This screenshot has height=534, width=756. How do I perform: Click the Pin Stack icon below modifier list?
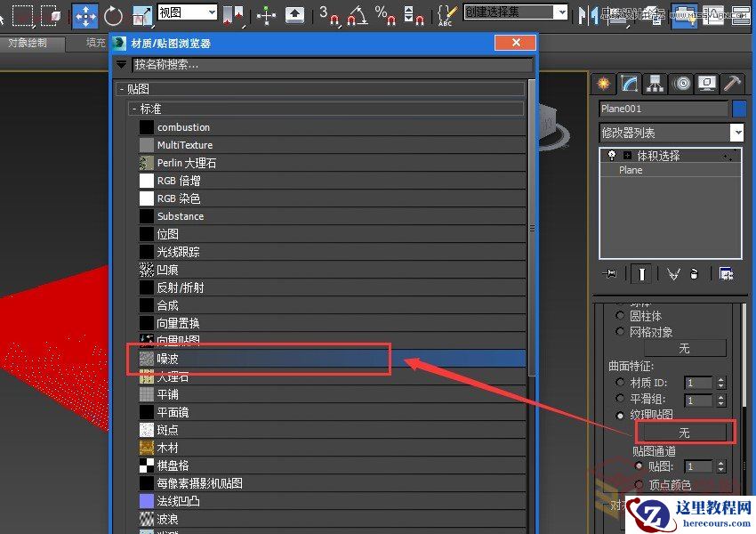(610, 274)
